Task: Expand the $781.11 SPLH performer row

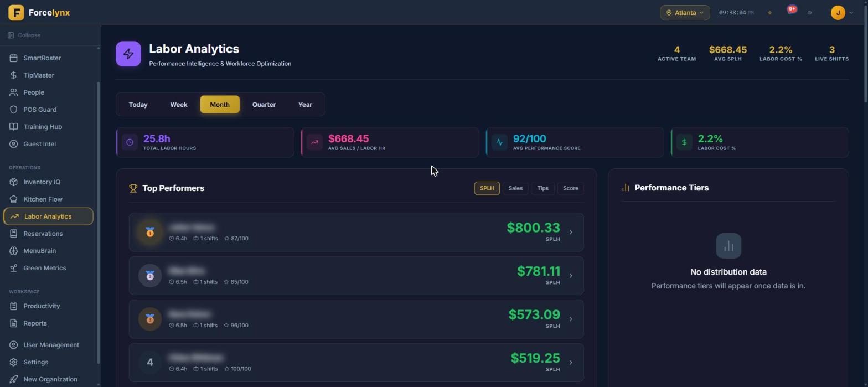Action: coord(356,276)
